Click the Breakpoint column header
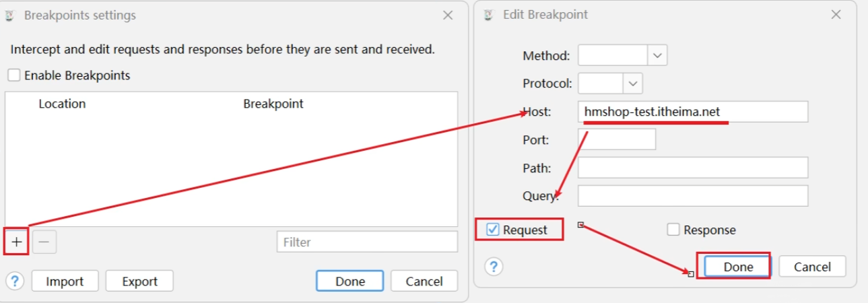868x303 pixels. click(x=273, y=104)
